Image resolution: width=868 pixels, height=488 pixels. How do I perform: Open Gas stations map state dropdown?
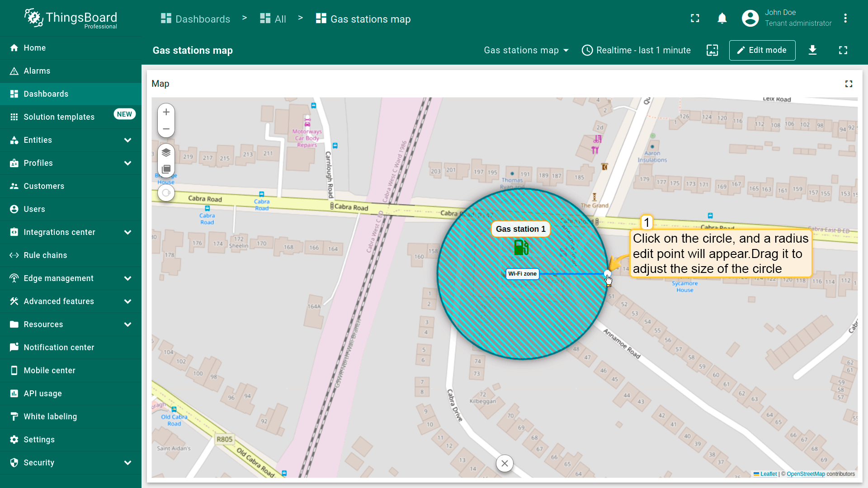[x=526, y=50]
